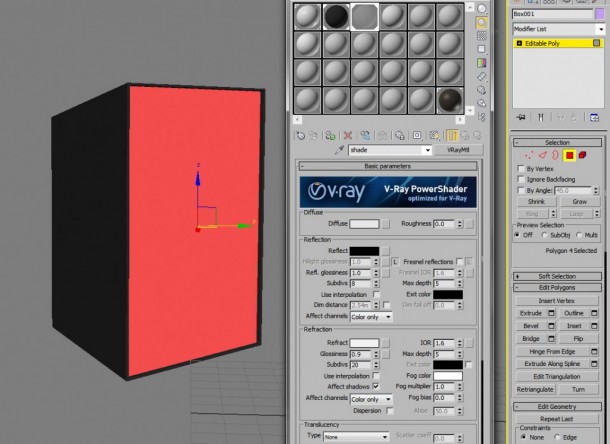
Task: Open the Translucency Type dropdown
Action: click(x=356, y=437)
